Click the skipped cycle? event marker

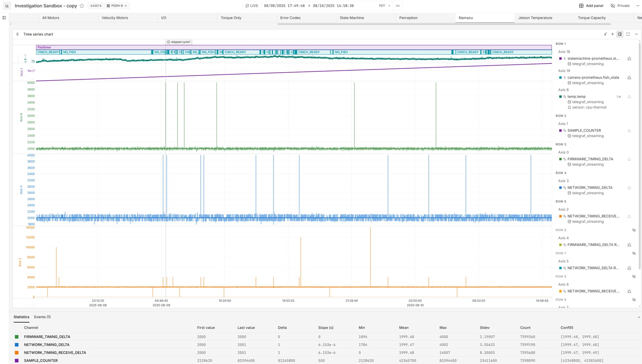(179, 42)
